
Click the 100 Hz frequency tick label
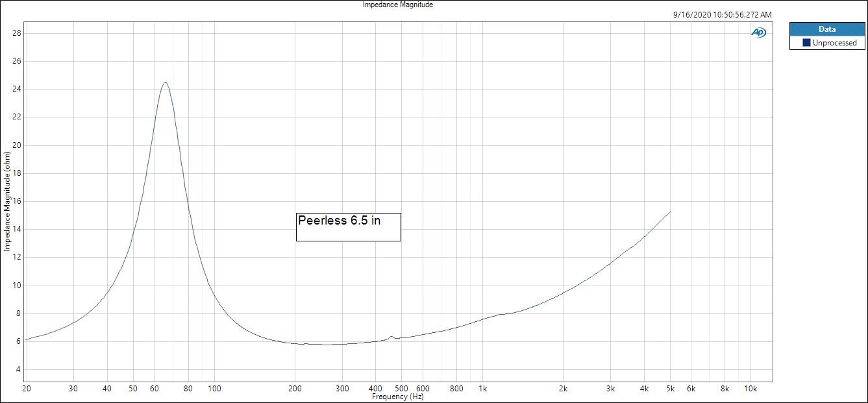click(214, 389)
